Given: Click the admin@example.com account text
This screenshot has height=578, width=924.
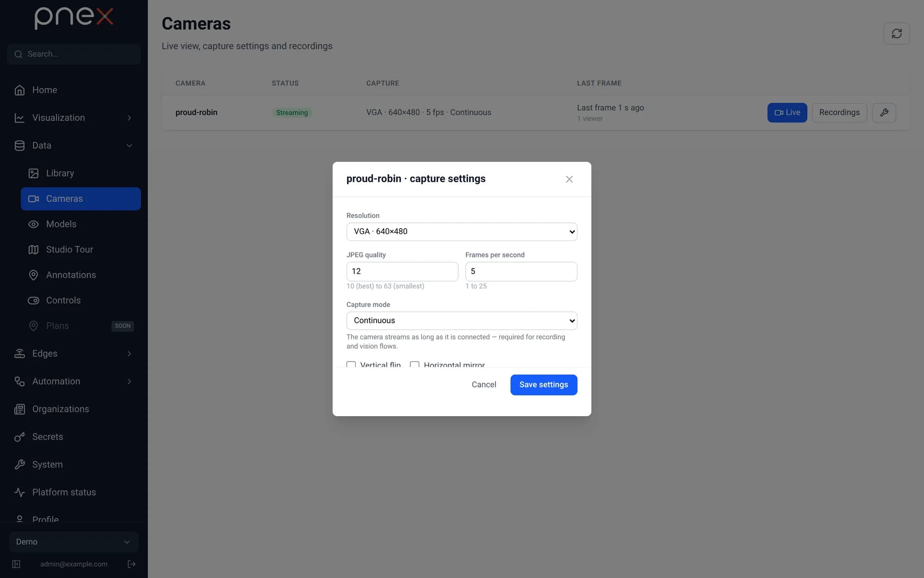Looking at the screenshot, I should [x=74, y=564].
